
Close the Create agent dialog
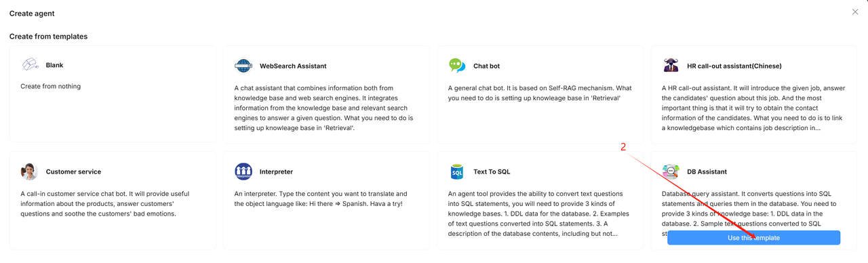855,12
